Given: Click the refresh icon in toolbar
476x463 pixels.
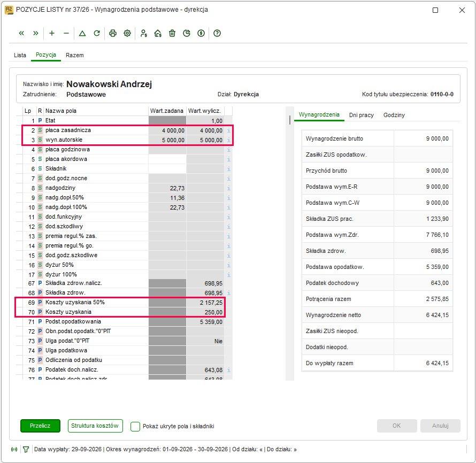Looking at the screenshot, I should [97, 33].
